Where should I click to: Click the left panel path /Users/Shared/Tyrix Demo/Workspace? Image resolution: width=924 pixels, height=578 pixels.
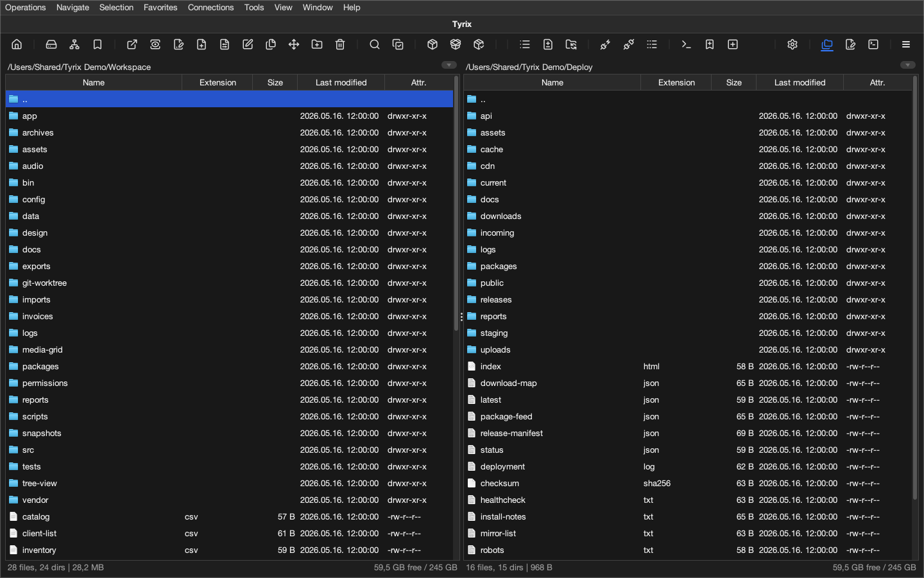pyautogui.click(x=79, y=67)
